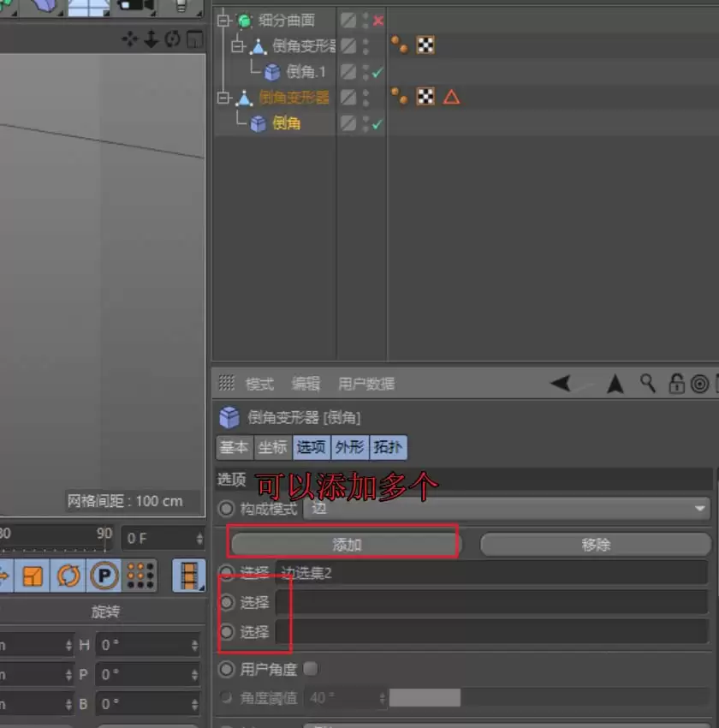Click the lock icon in attributes bar

pyautogui.click(x=675, y=383)
